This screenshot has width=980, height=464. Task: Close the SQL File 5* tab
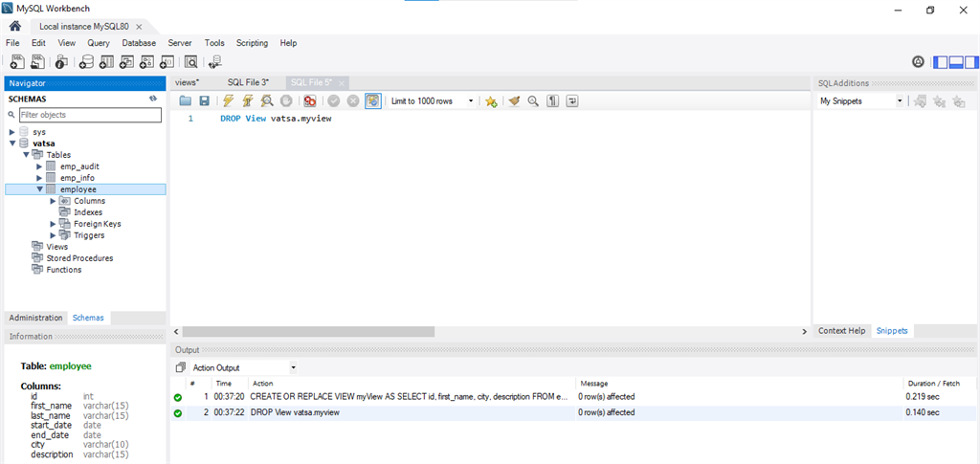pos(342,83)
